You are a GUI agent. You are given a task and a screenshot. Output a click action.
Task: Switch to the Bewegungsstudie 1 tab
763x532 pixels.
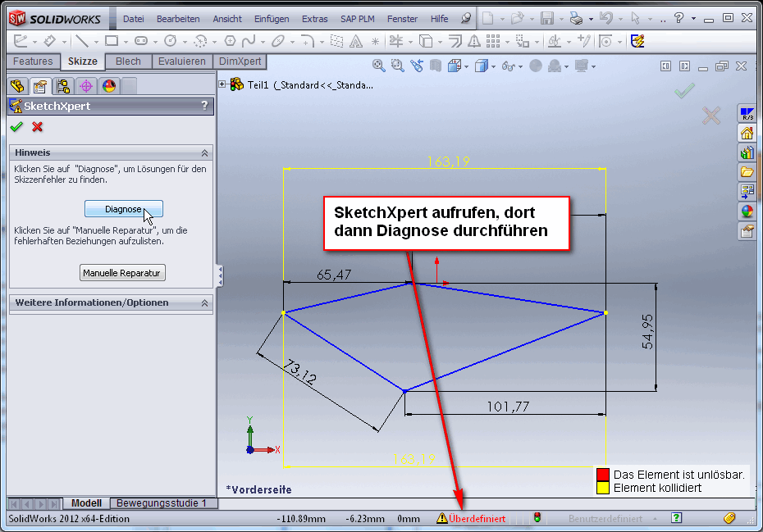(x=162, y=502)
